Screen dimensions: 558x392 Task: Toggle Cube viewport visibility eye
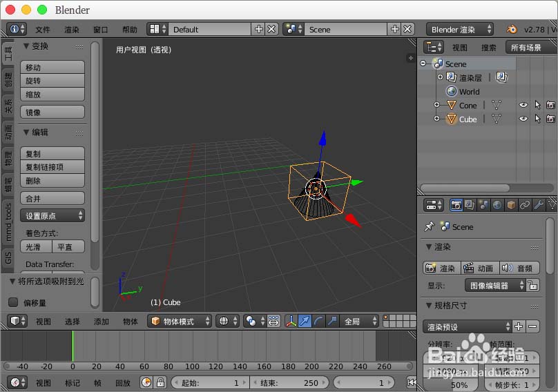pos(523,119)
